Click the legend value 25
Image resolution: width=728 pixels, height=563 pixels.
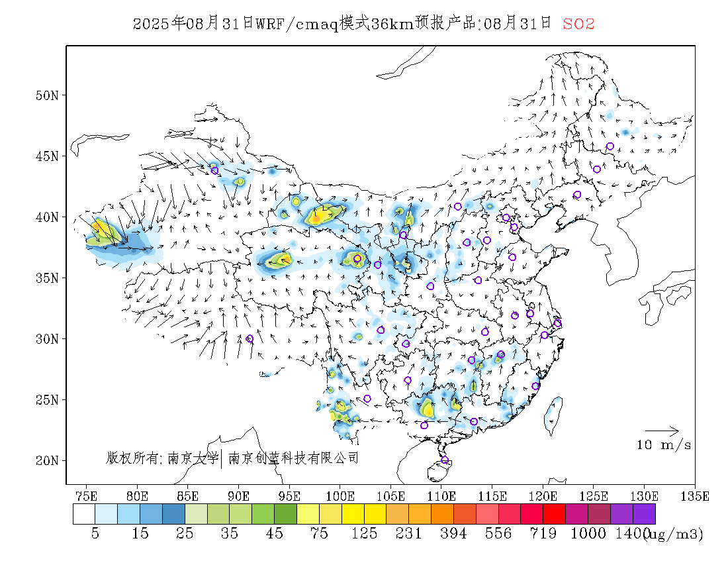tap(185, 534)
